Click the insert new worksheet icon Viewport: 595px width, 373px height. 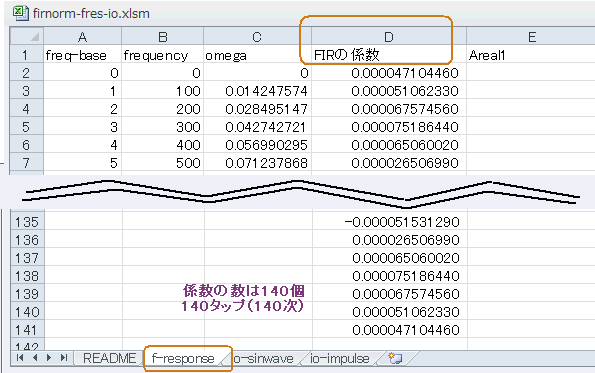[x=395, y=358]
